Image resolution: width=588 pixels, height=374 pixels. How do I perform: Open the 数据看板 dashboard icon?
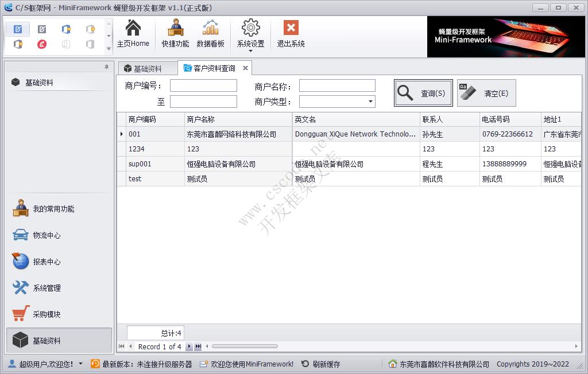point(211,33)
